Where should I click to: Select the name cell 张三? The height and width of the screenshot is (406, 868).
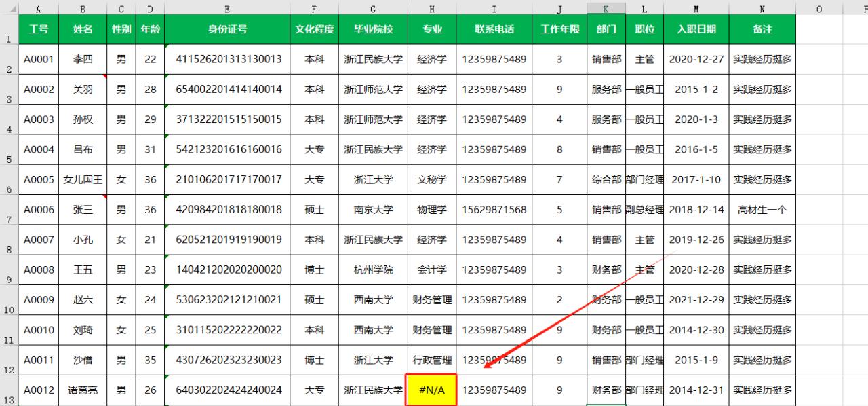pos(83,210)
